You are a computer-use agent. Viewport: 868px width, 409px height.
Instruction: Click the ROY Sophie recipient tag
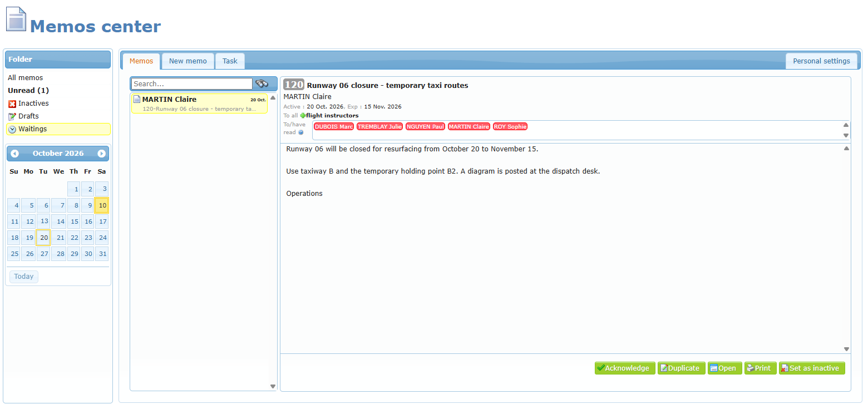(510, 127)
